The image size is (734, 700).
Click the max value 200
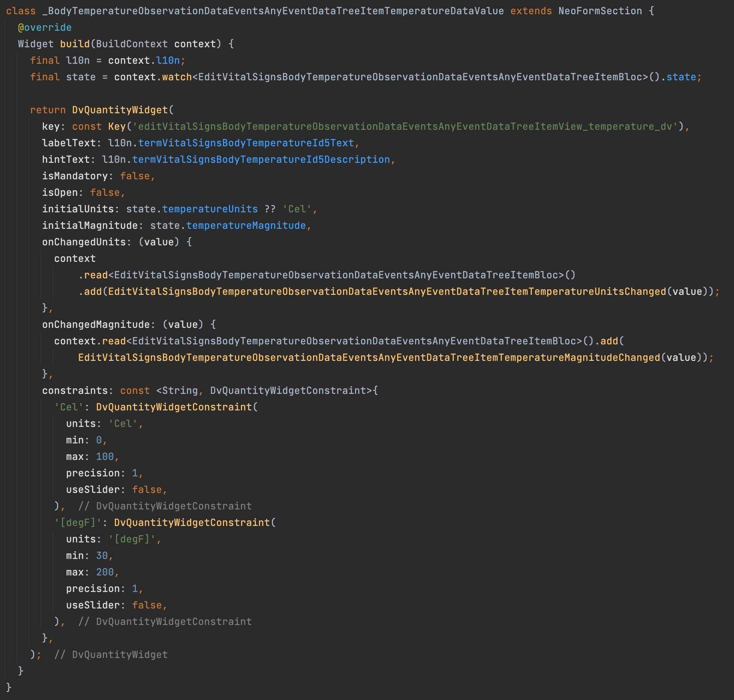(105, 572)
